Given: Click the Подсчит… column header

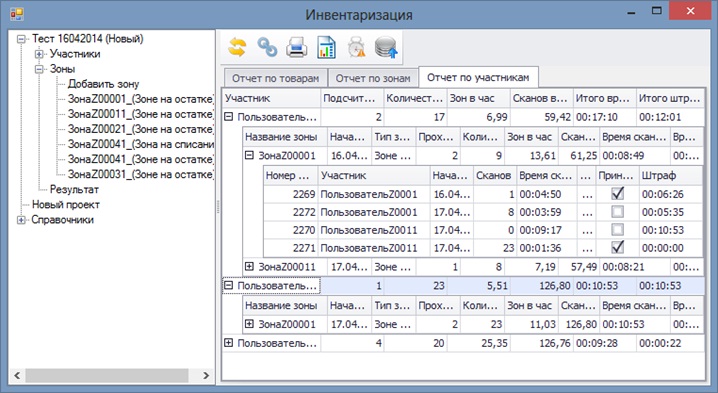Looking at the screenshot, I should (x=351, y=98).
